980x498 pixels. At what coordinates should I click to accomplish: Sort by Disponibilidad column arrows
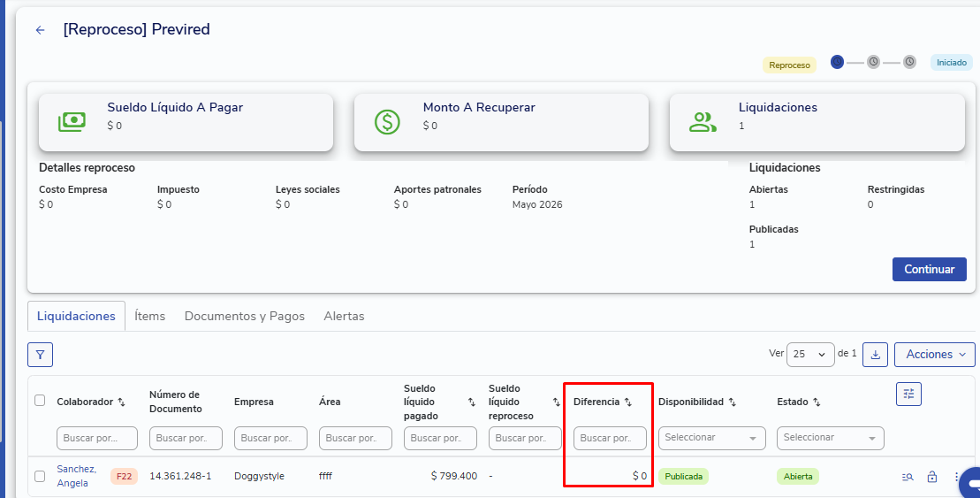[732, 402]
